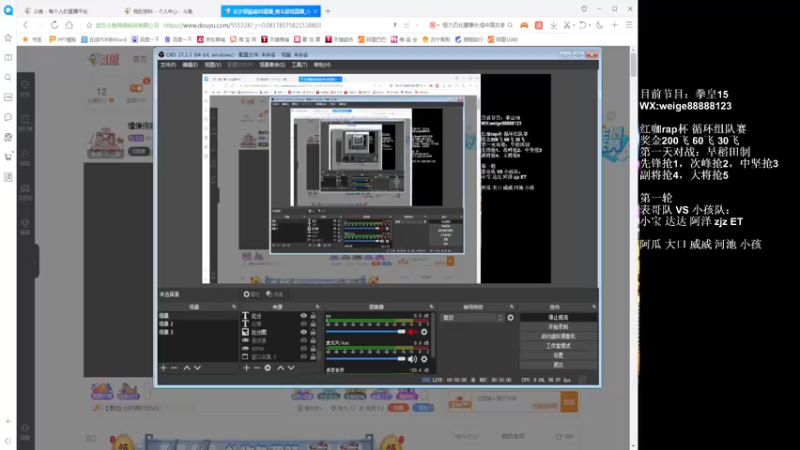Expand the scissors tool dropdown arrow
800x450 pixels.
point(573,25)
